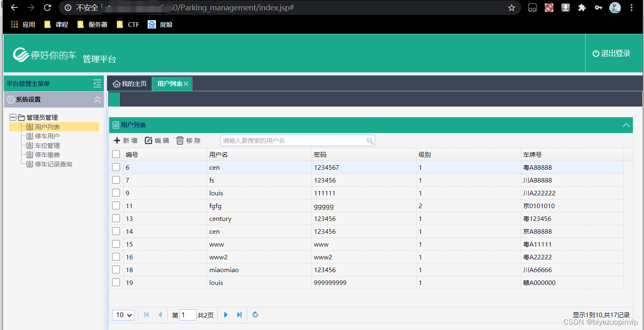Click the download extension icon in toolbar
This screenshot has width=644, height=330.
tap(565, 7)
